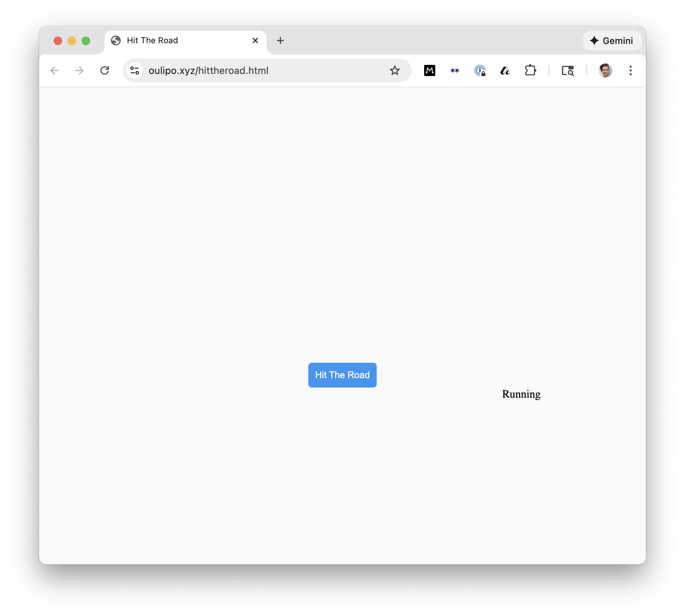
Task: Reload the current page
Action: [105, 70]
